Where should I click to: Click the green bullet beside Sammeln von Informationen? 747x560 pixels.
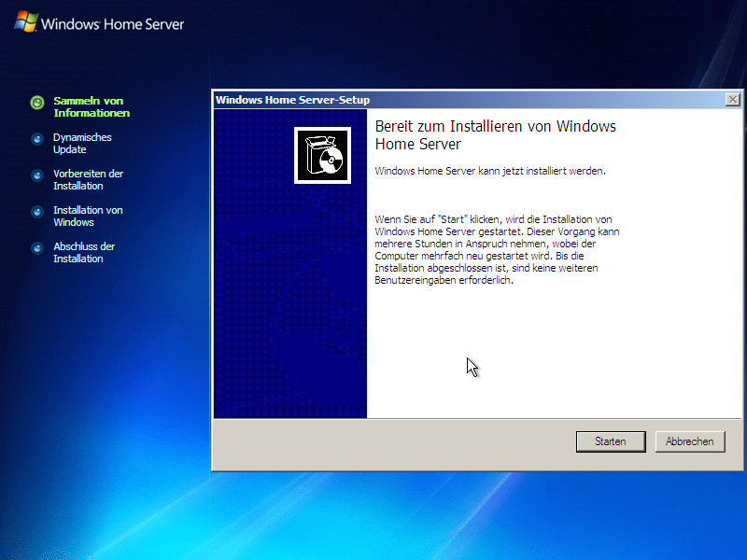36,103
